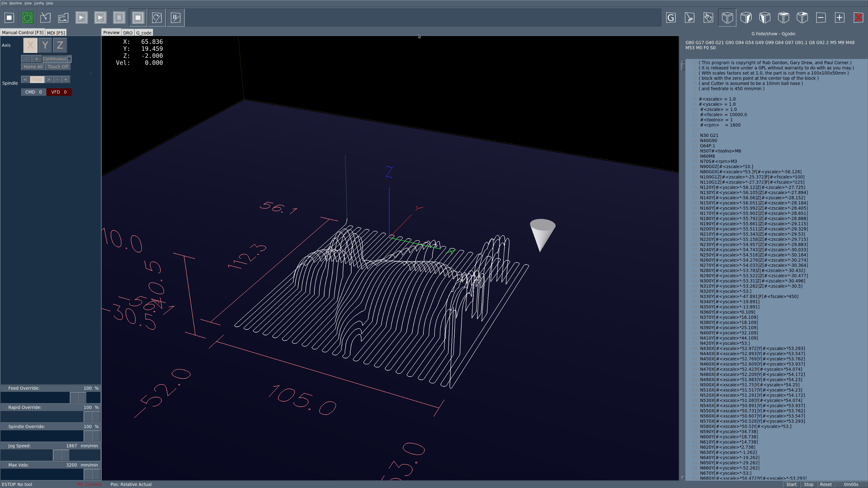Select the X axis for jogging
The image size is (868, 488).
click(30, 45)
